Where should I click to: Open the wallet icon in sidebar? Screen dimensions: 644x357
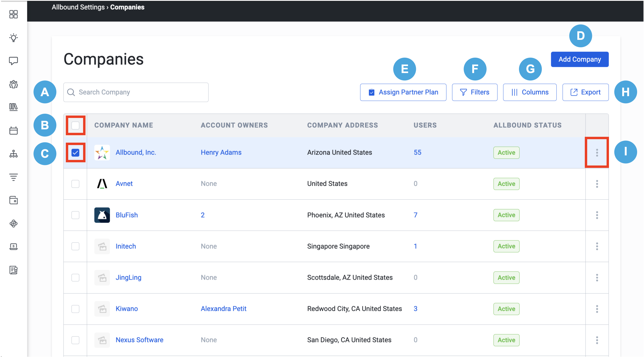click(x=13, y=200)
